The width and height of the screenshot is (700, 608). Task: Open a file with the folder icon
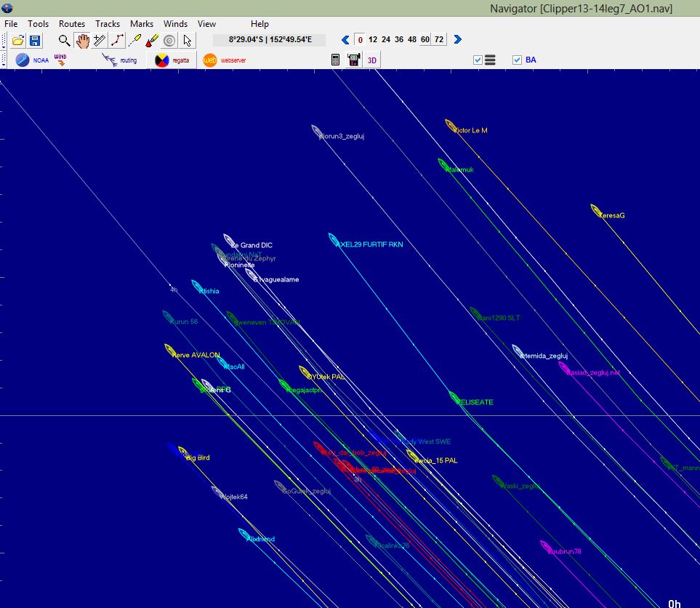18,41
